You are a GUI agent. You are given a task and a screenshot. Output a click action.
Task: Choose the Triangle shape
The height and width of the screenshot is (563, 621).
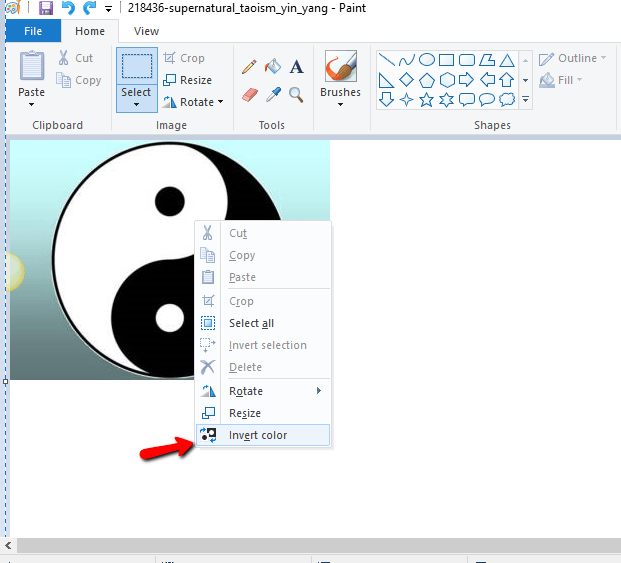click(x=507, y=60)
